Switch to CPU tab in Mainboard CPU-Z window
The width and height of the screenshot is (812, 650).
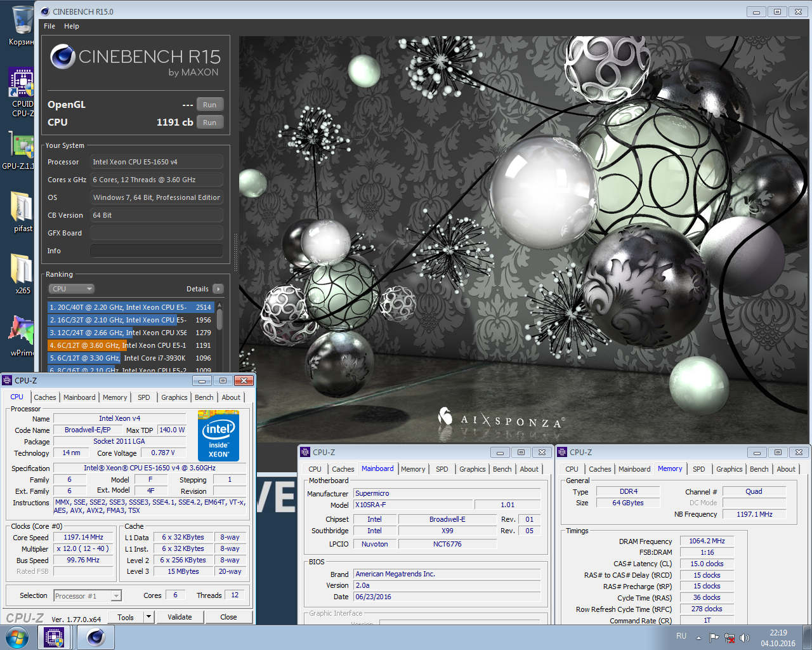pyautogui.click(x=315, y=469)
